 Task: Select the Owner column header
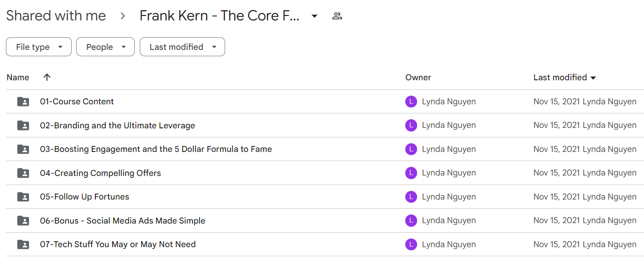pyautogui.click(x=418, y=78)
